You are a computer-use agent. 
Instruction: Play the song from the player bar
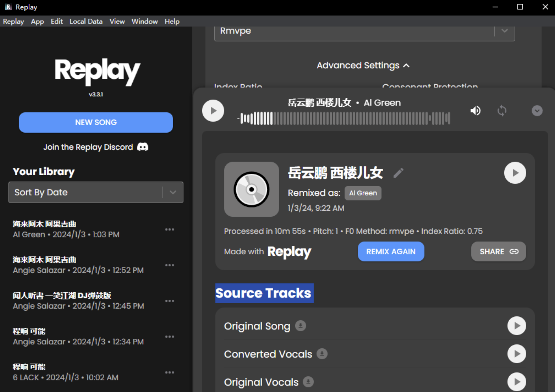click(213, 111)
